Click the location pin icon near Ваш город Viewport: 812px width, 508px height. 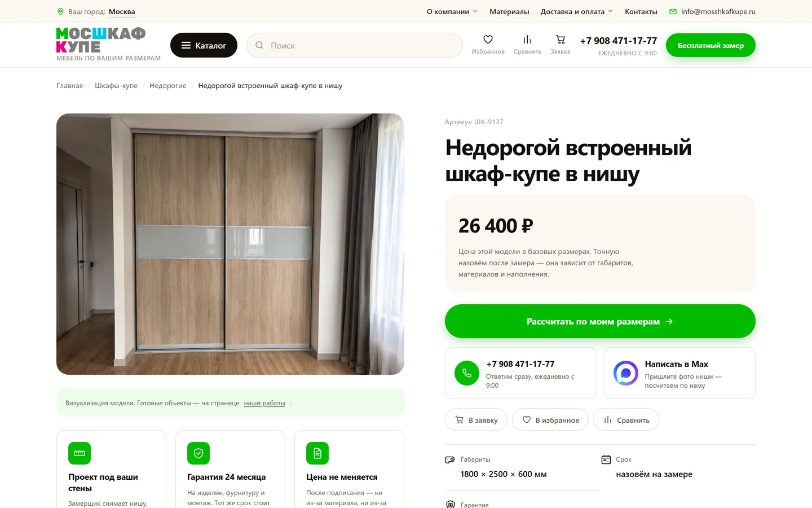coord(60,11)
